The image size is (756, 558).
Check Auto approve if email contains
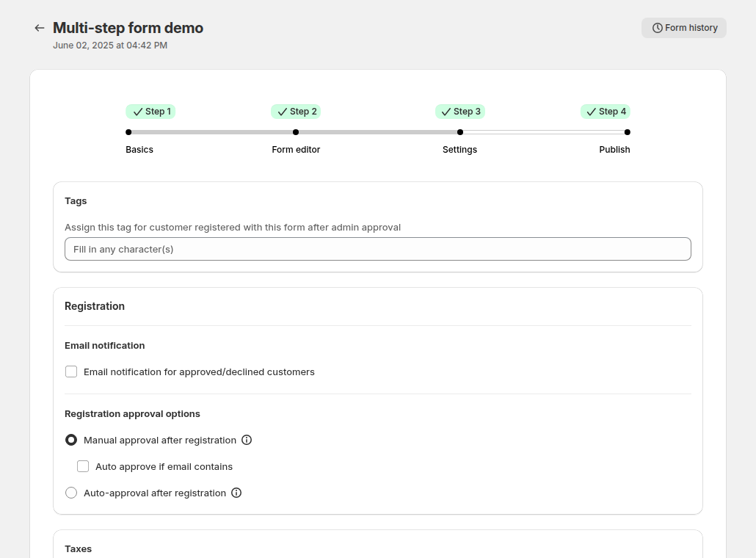coord(83,466)
